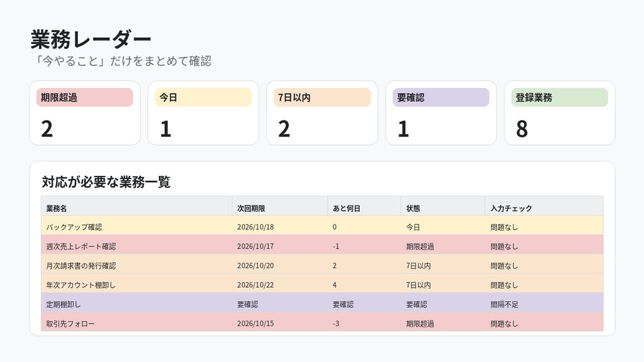Click the 年次アカウント棚卸し task name
The height and width of the screenshot is (362, 644).
coord(81,285)
